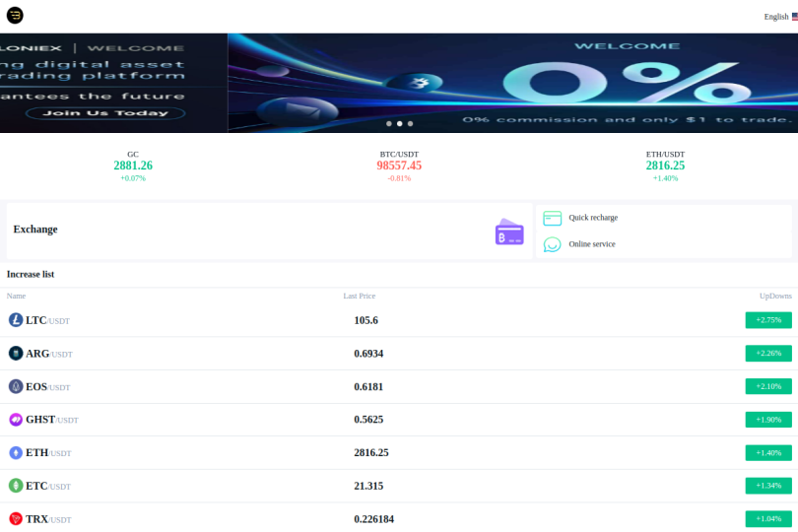Click the GHST coin icon
Image resolution: width=798 pixels, height=532 pixels.
pyautogui.click(x=16, y=420)
